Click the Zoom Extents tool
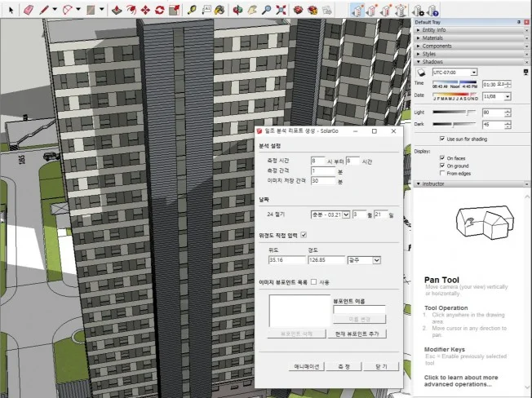This screenshot has width=532, height=398. coord(282,11)
